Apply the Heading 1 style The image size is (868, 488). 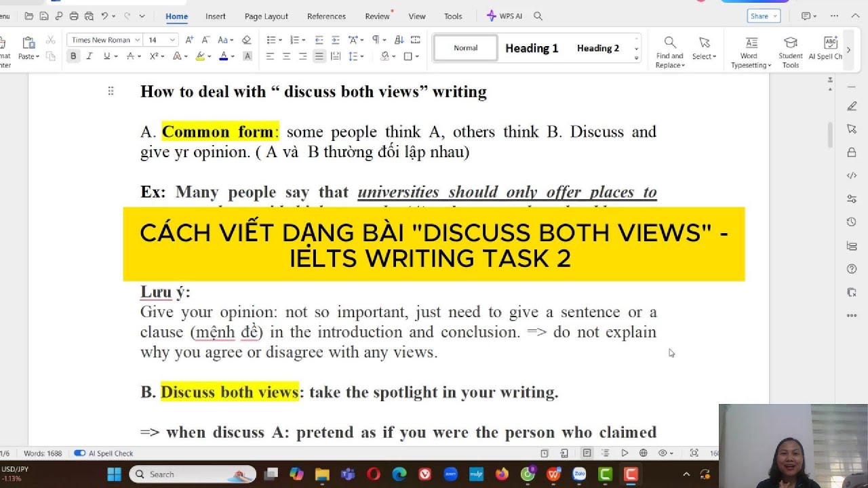(532, 47)
